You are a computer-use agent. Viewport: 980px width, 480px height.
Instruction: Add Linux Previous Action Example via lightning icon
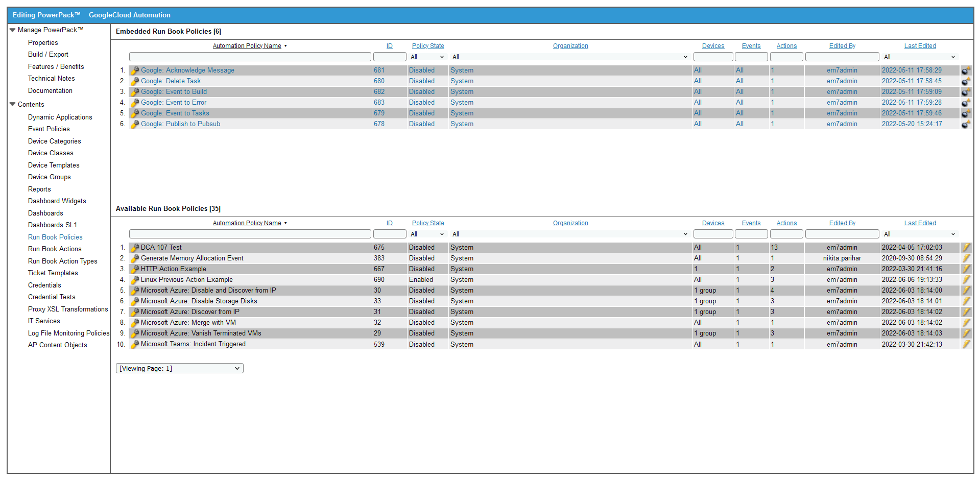pyautogui.click(x=966, y=280)
